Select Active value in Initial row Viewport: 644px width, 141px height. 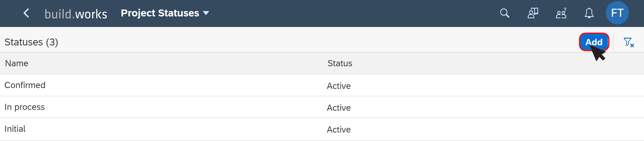[x=339, y=130]
